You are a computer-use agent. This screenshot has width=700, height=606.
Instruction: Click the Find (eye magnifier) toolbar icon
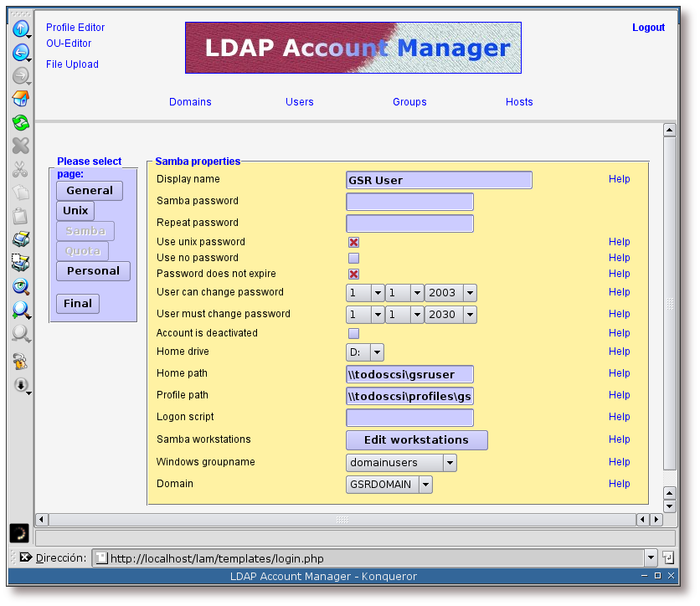[20, 286]
